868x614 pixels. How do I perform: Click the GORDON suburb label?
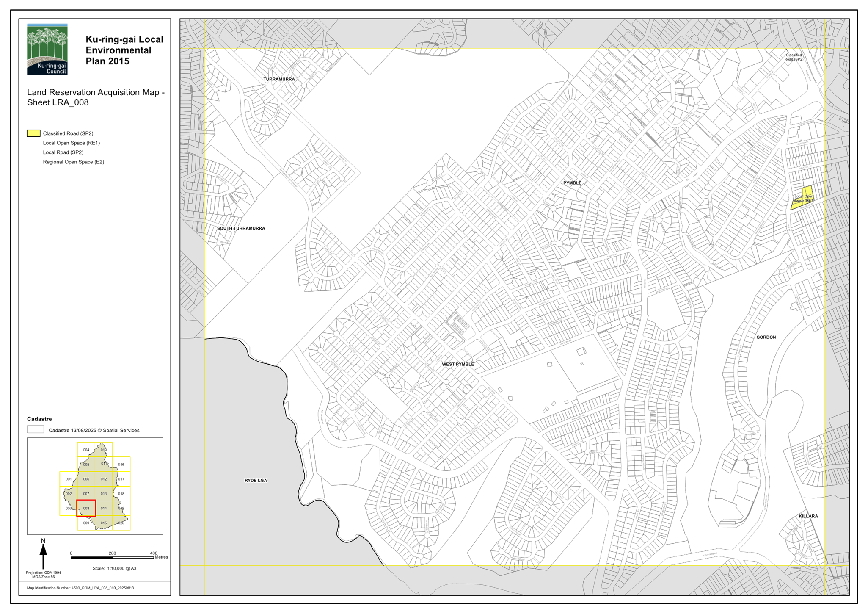click(x=766, y=337)
